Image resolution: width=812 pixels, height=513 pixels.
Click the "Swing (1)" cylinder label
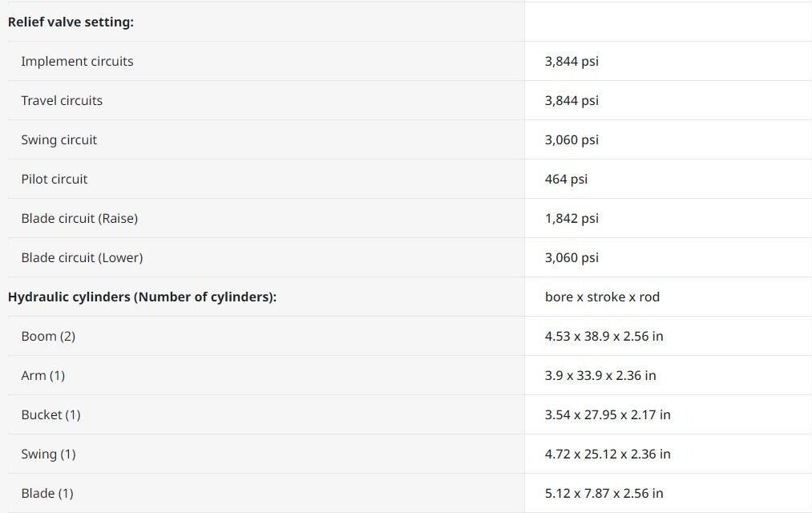[x=48, y=454]
